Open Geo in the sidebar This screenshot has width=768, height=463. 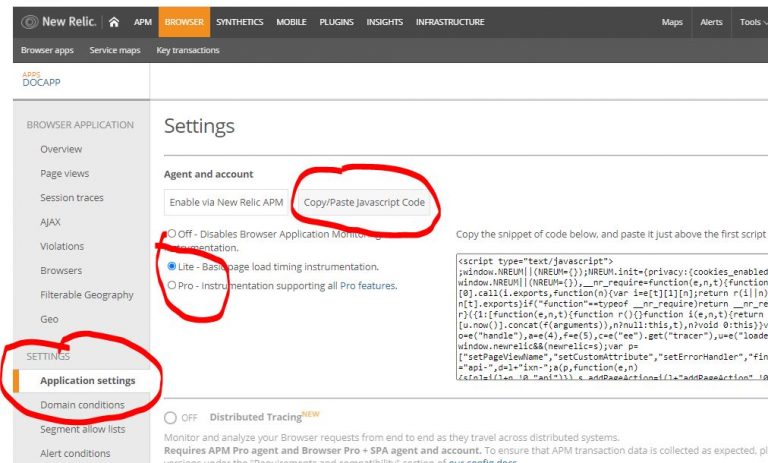click(49, 319)
